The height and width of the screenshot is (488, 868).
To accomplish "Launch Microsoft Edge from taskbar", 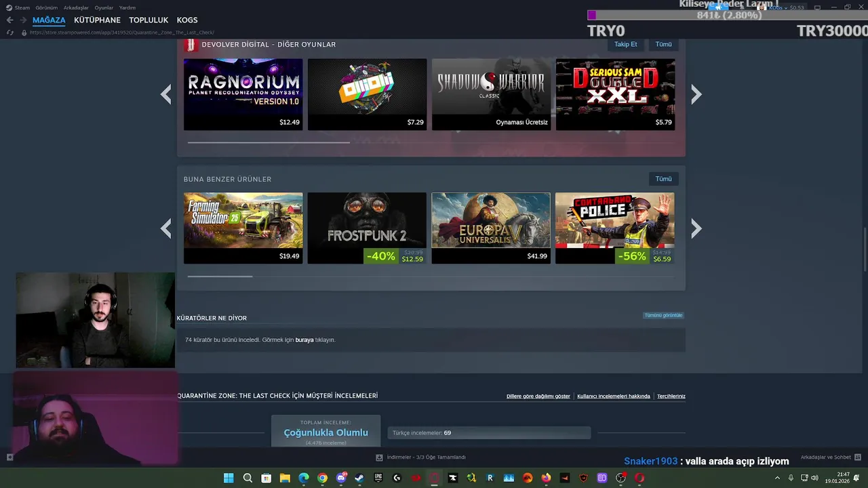I will tap(304, 478).
